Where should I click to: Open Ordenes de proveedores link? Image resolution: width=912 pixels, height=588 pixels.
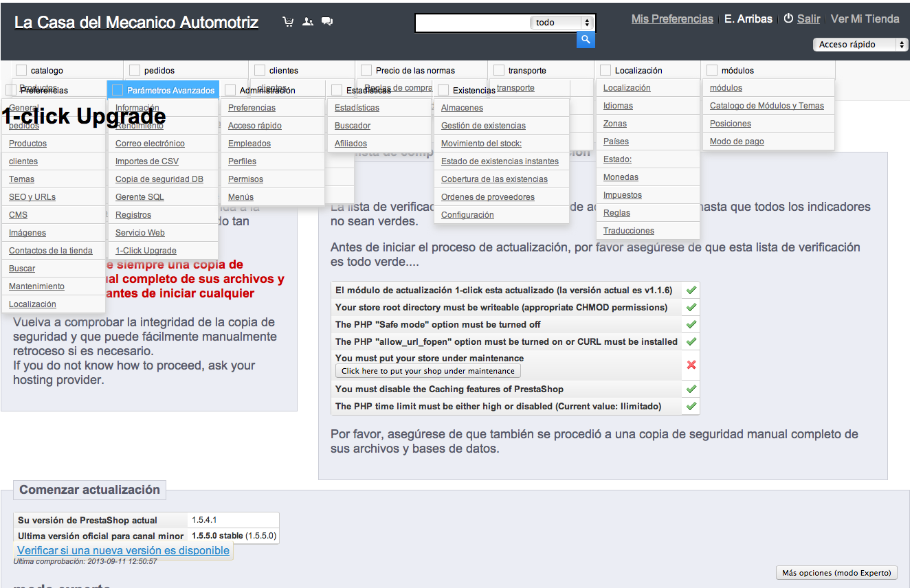(488, 197)
